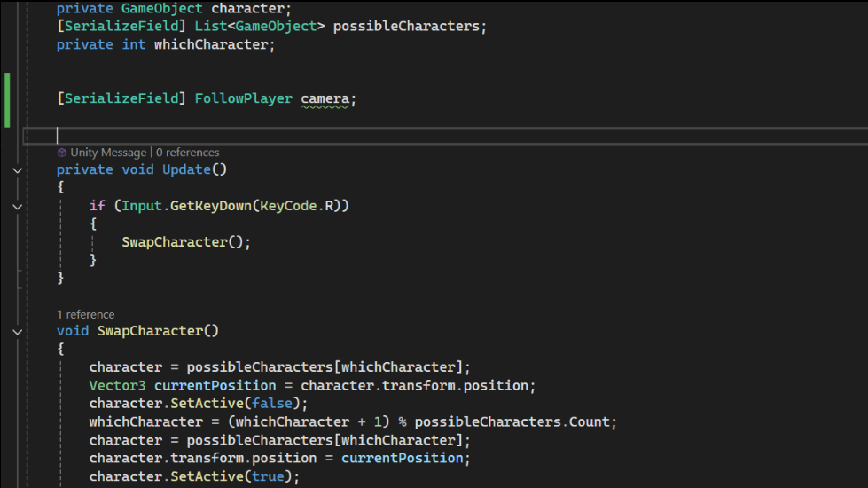
Task: Collapse the if GetKeyDown block chevron
Action: point(17,207)
